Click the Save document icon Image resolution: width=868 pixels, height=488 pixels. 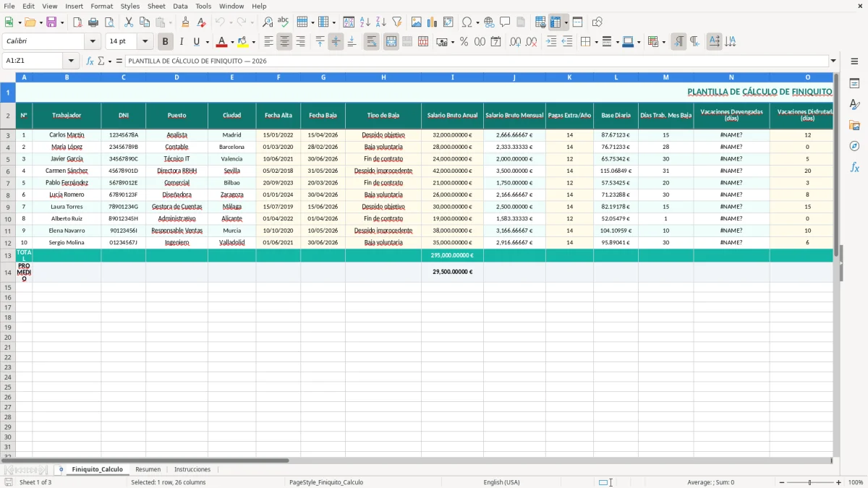pos(51,22)
